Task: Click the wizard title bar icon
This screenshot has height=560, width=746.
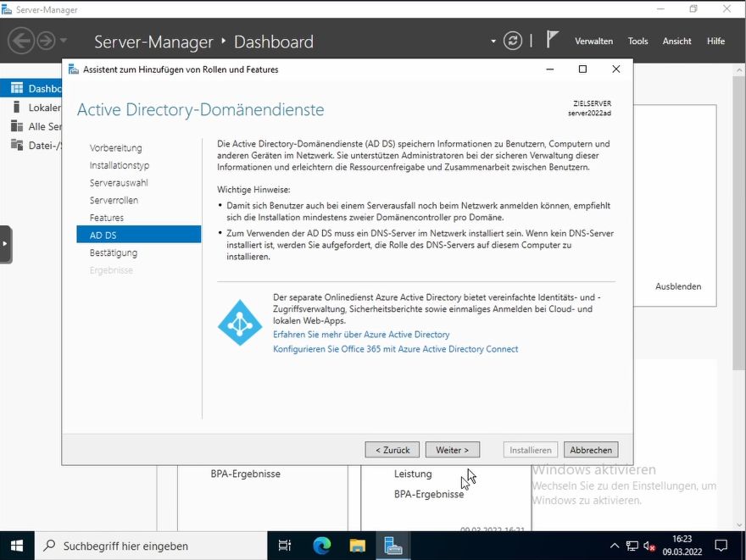Action: pyautogui.click(x=73, y=69)
